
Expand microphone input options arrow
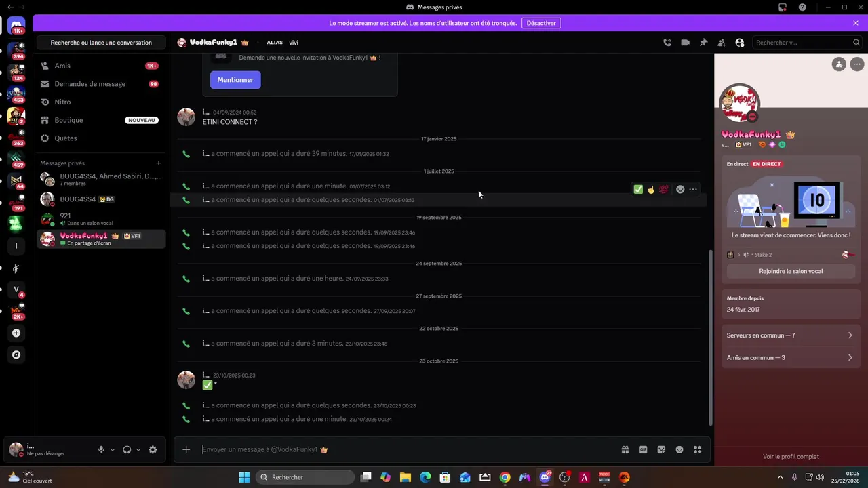(113, 449)
